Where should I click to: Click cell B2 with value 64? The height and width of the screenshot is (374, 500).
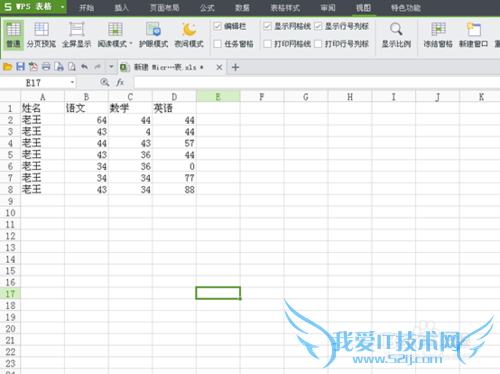pos(86,120)
